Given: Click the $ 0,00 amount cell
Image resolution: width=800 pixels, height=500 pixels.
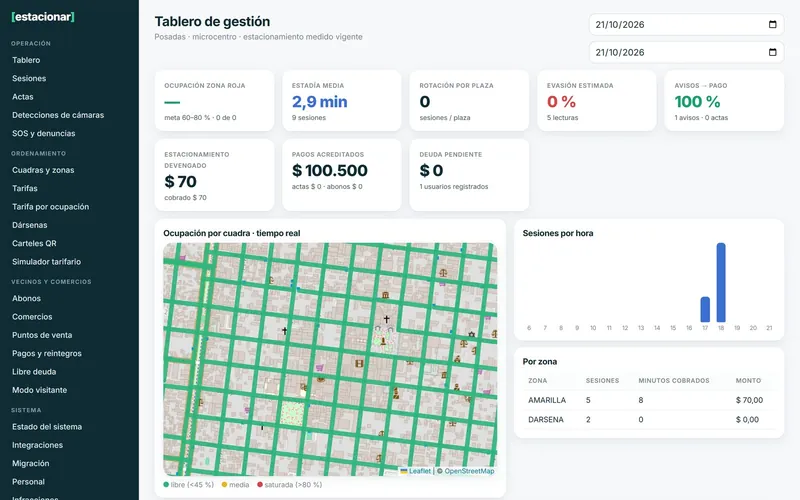Looking at the screenshot, I should [x=747, y=419].
